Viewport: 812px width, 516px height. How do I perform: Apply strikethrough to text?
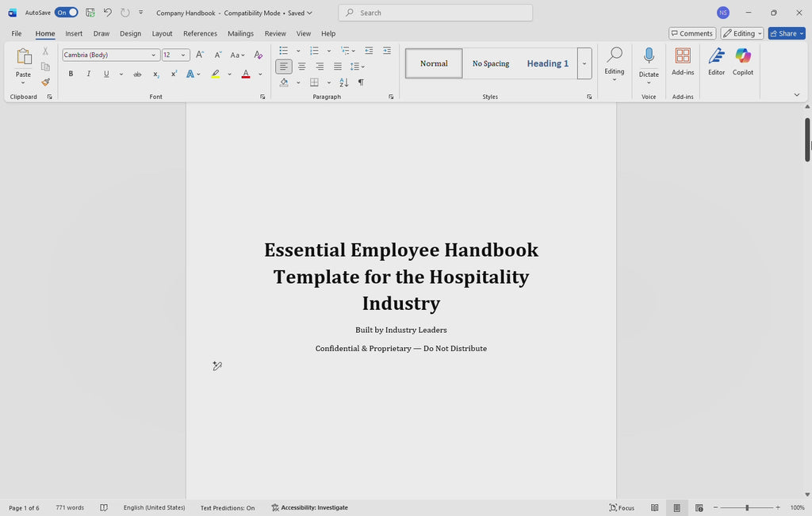(136, 74)
